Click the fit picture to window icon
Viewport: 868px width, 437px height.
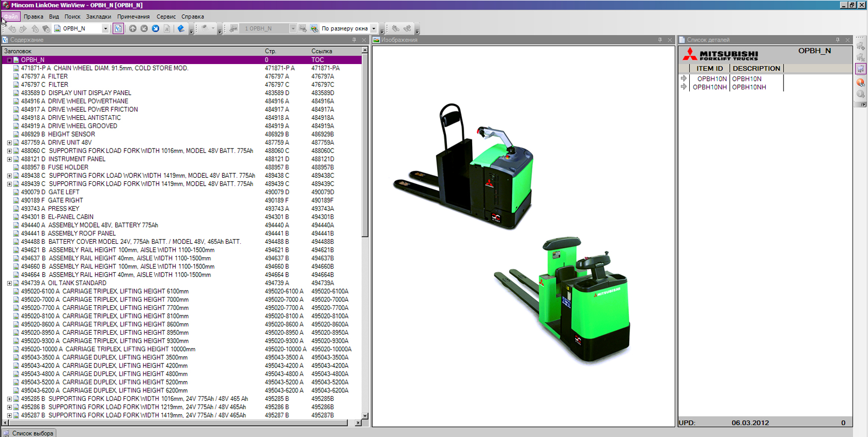click(x=314, y=29)
